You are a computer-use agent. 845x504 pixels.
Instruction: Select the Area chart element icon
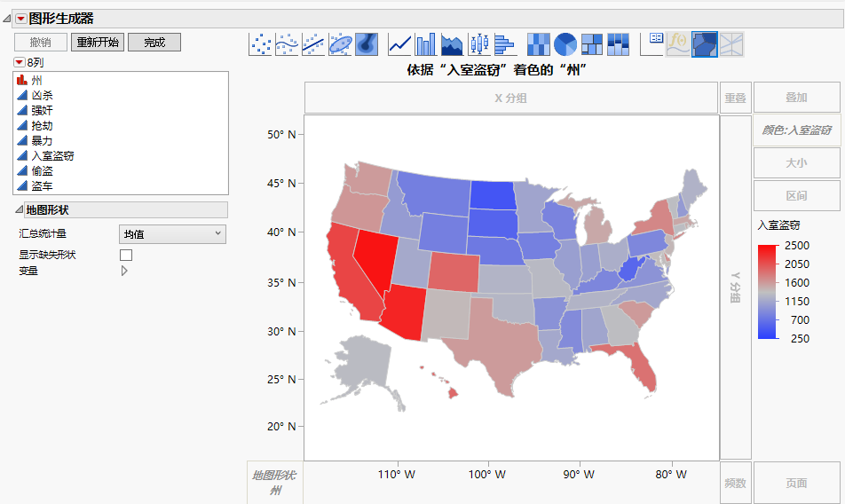pyautogui.click(x=453, y=44)
